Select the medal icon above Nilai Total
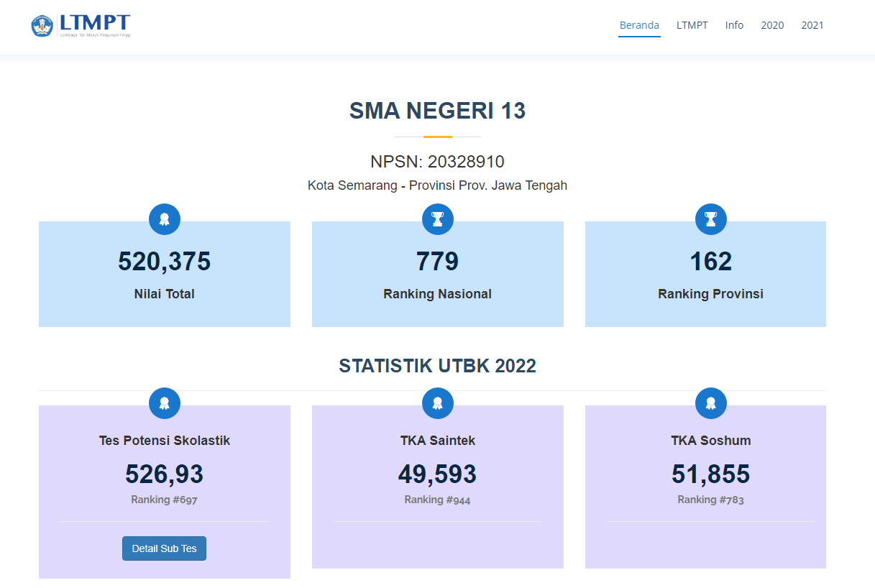 click(x=164, y=219)
